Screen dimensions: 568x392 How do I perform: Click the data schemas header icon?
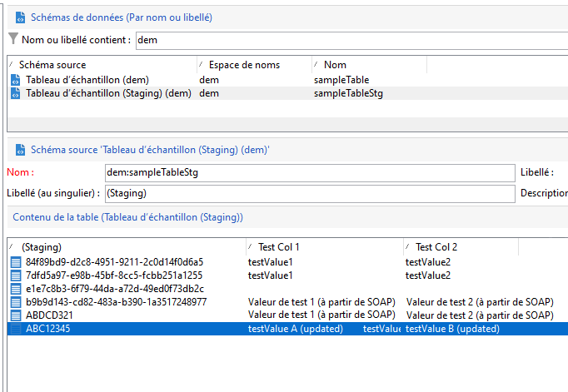(x=18, y=16)
